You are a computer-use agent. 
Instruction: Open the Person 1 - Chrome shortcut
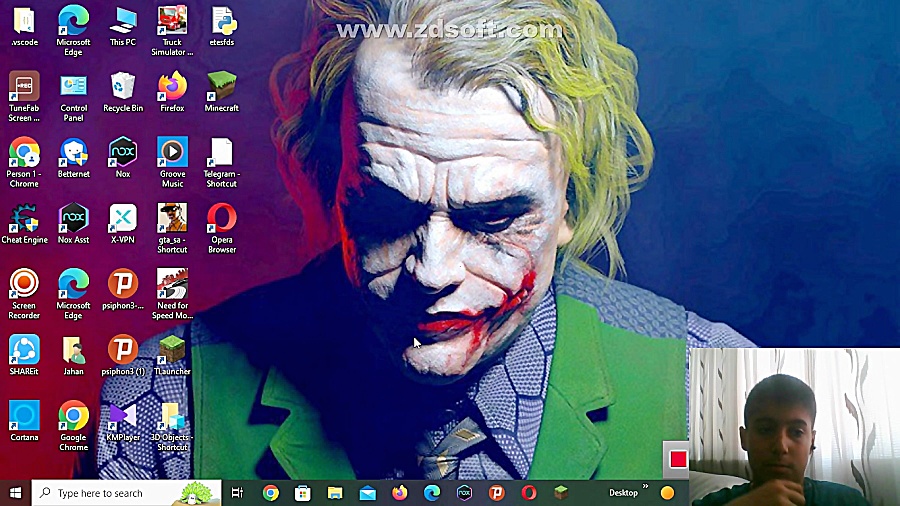[x=24, y=163]
